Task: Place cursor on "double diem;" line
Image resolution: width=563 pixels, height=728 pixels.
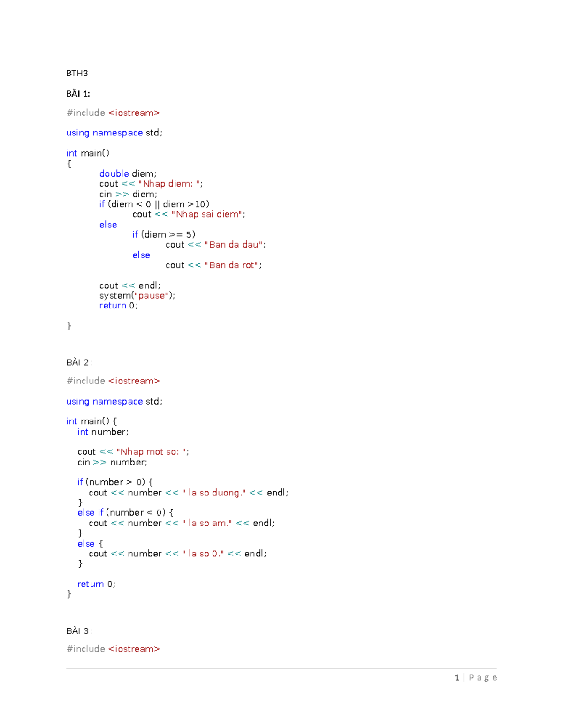Action: click(x=128, y=173)
